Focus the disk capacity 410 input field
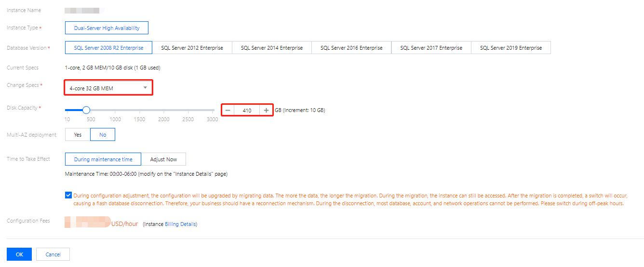The width and height of the screenshot is (644, 267). (x=247, y=110)
